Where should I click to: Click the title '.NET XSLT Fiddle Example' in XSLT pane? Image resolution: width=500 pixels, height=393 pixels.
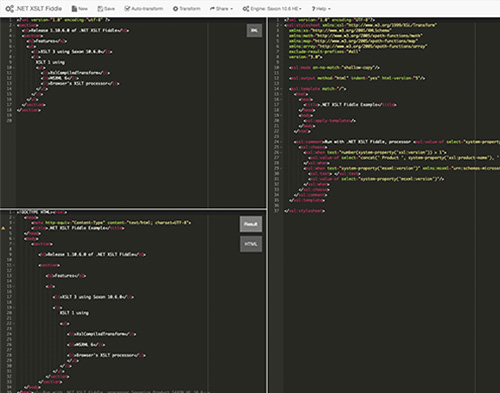(350, 105)
